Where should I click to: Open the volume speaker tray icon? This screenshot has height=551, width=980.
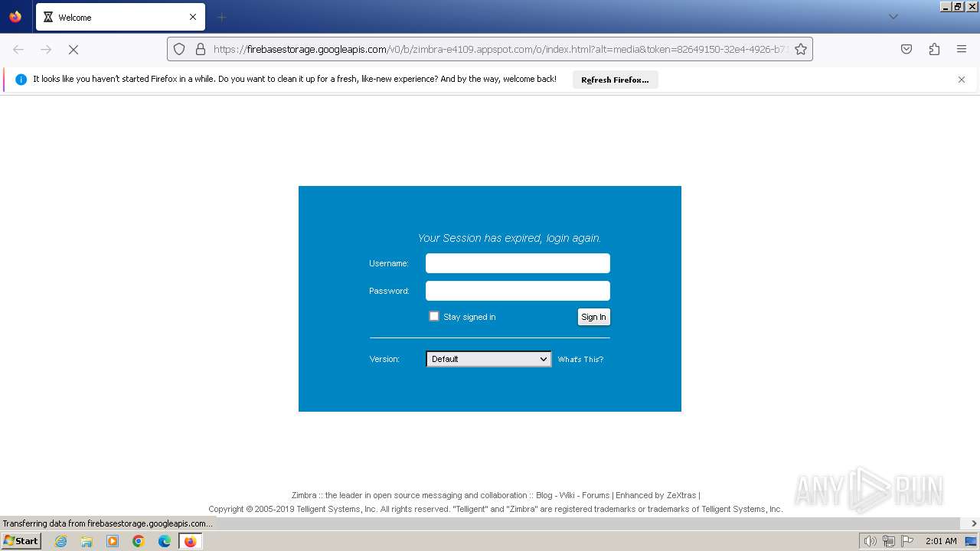point(870,541)
